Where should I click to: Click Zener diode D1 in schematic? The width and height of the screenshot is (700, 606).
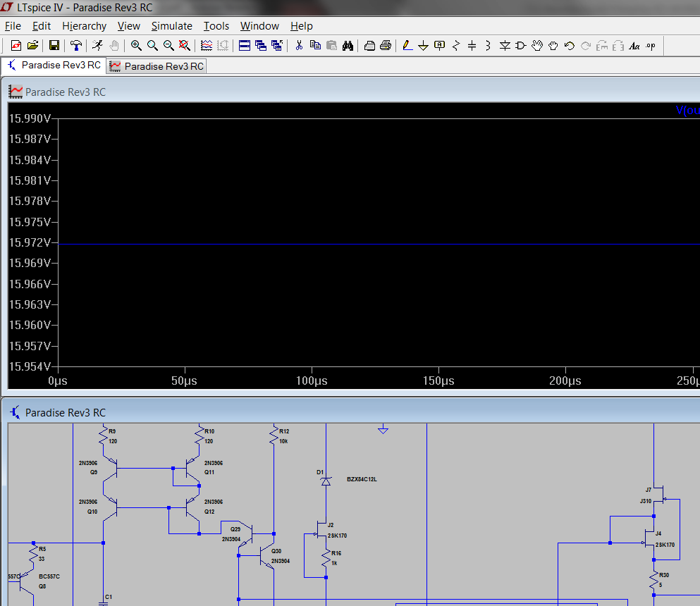(x=326, y=481)
